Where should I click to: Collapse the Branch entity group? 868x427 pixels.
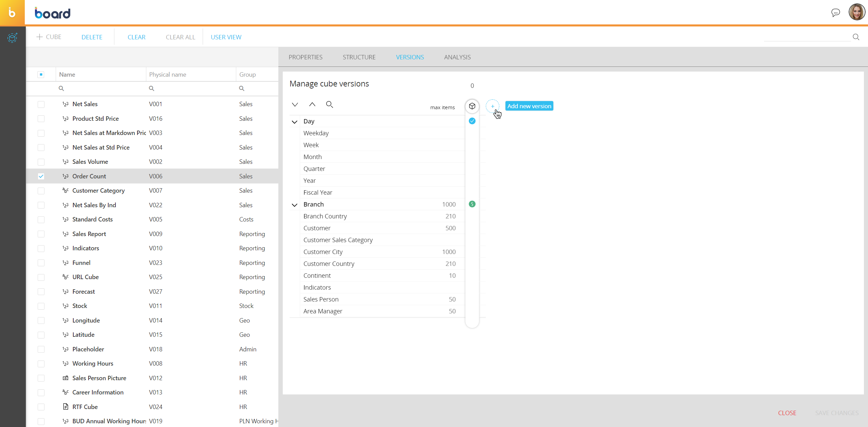pyautogui.click(x=294, y=205)
